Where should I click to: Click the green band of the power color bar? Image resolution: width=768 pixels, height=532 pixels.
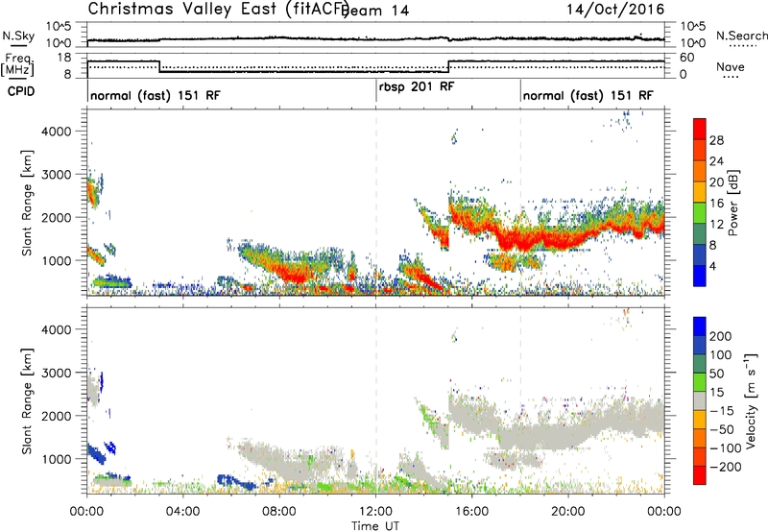[x=700, y=213]
